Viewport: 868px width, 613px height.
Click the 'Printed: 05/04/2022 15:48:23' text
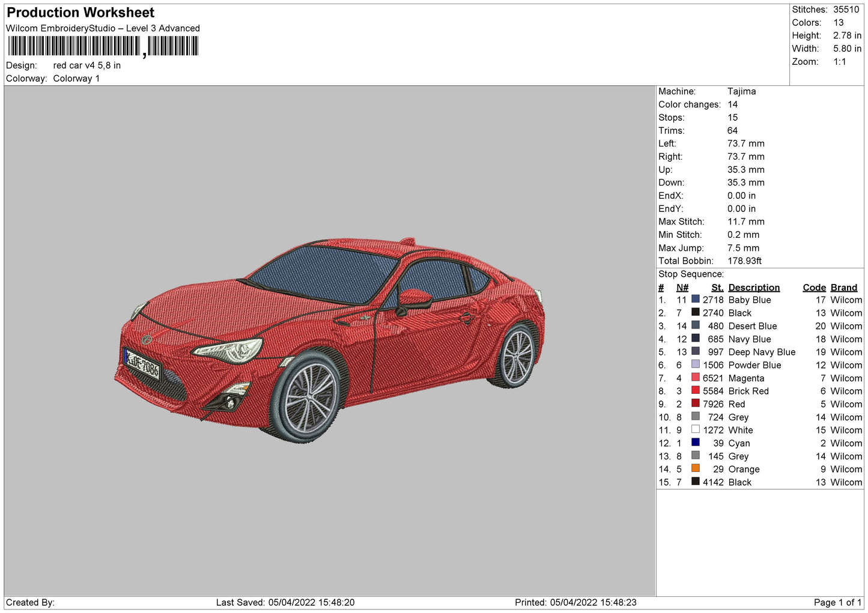pyautogui.click(x=575, y=603)
